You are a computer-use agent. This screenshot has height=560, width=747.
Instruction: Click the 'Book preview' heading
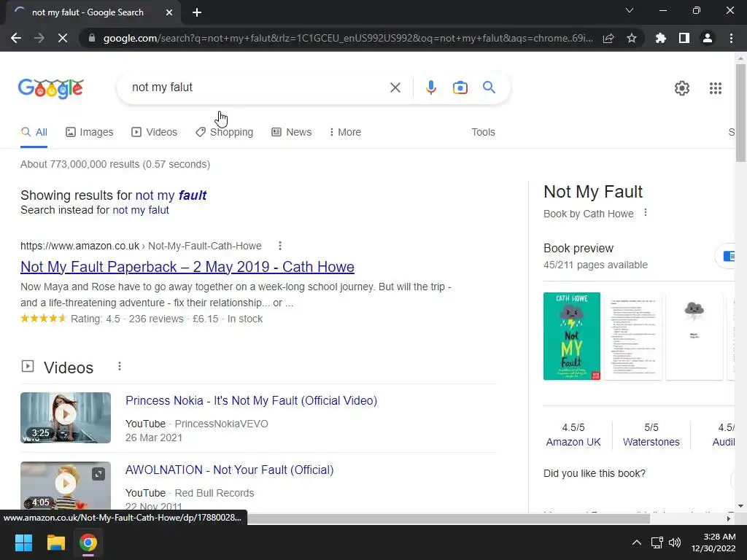(x=578, y=249)
